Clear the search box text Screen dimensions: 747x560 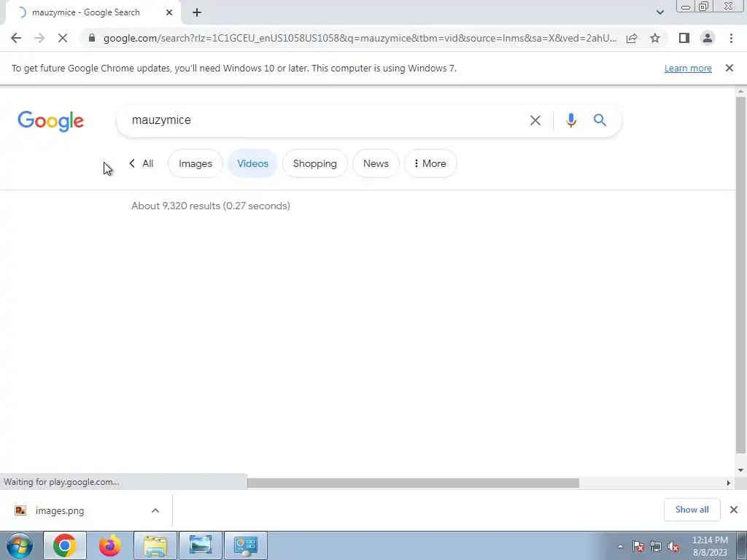click(535, 120)
